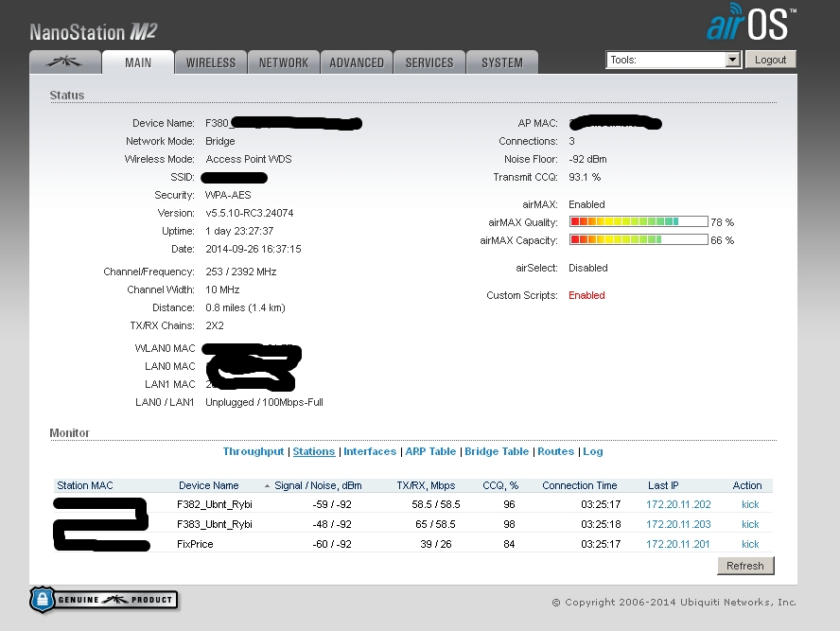
Task: Open the Bridge Table link
Action: coord(497,451)
